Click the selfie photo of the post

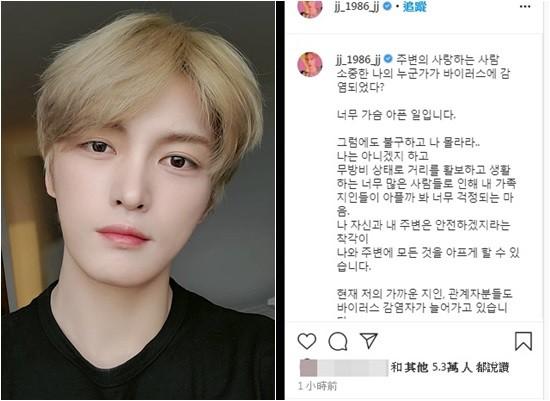(138, 200)
